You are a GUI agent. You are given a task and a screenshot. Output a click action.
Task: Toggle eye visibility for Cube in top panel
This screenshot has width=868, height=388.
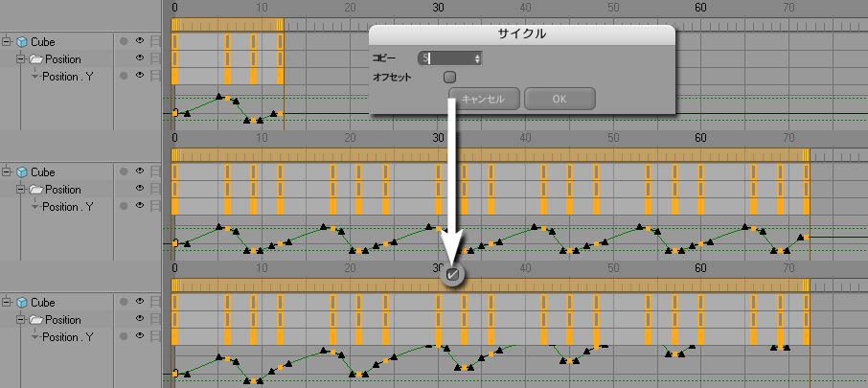click(x=140, y=40)
